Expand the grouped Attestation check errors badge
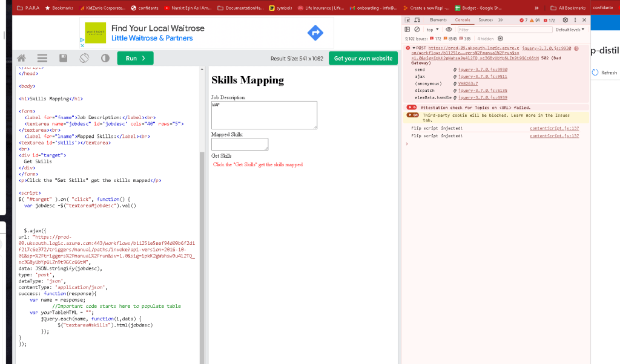 pos(412,108)
